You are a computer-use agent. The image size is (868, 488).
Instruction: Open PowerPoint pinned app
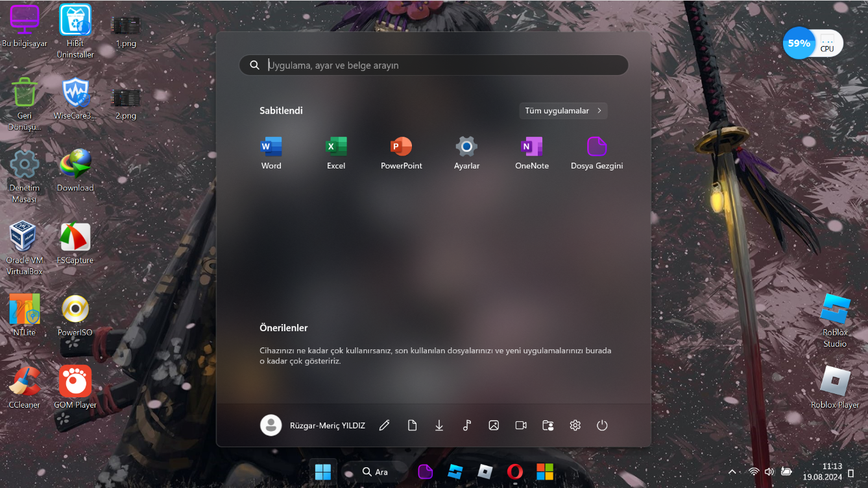click(x=401, y=153)
